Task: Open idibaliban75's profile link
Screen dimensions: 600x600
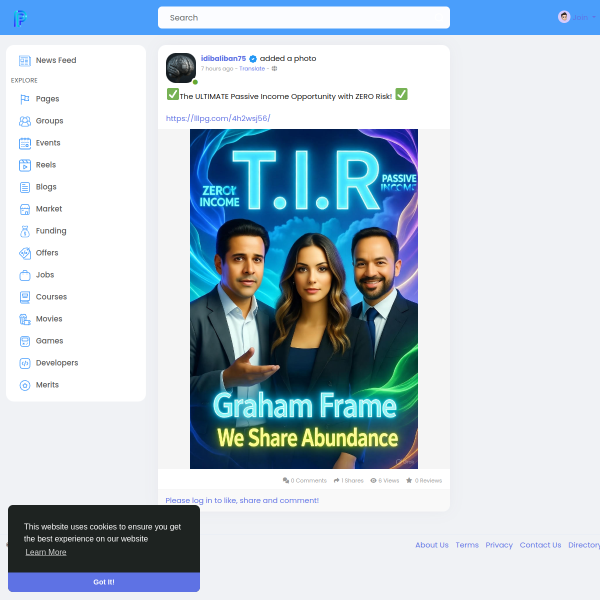Action: point(223,58)
